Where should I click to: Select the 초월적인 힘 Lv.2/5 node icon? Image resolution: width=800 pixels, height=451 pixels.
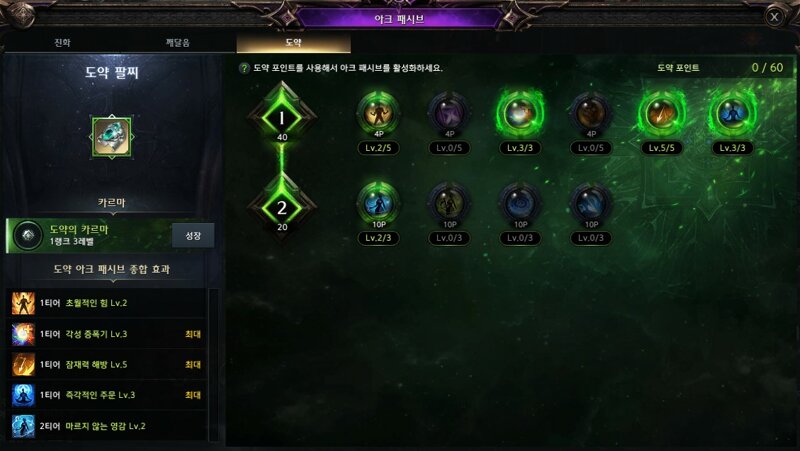pyautogui.click(x=378, y=113)
